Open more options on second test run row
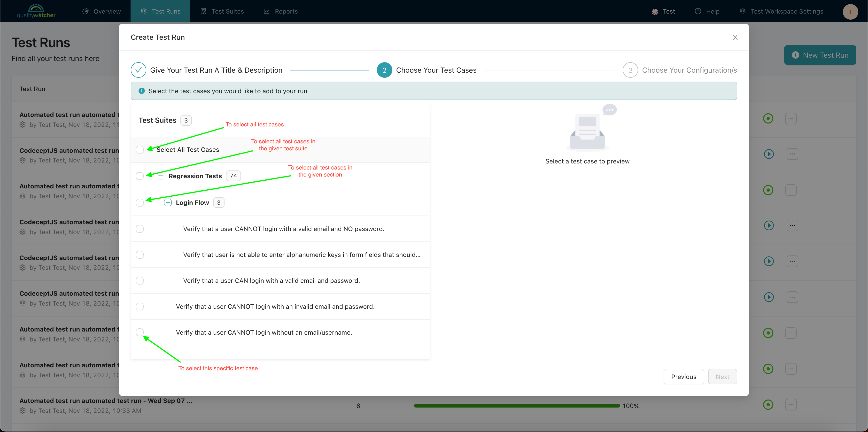Viewport: 868px width, 432px height. 792,154
